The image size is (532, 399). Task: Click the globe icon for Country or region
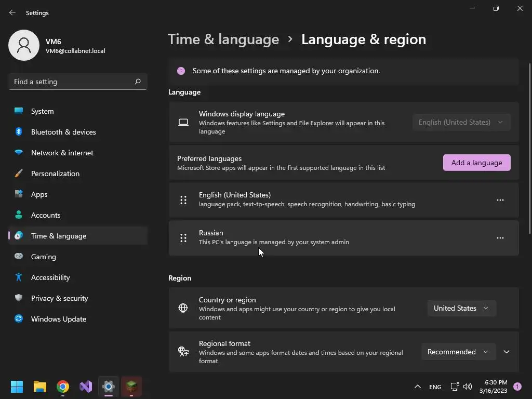[x=183, y=308]
